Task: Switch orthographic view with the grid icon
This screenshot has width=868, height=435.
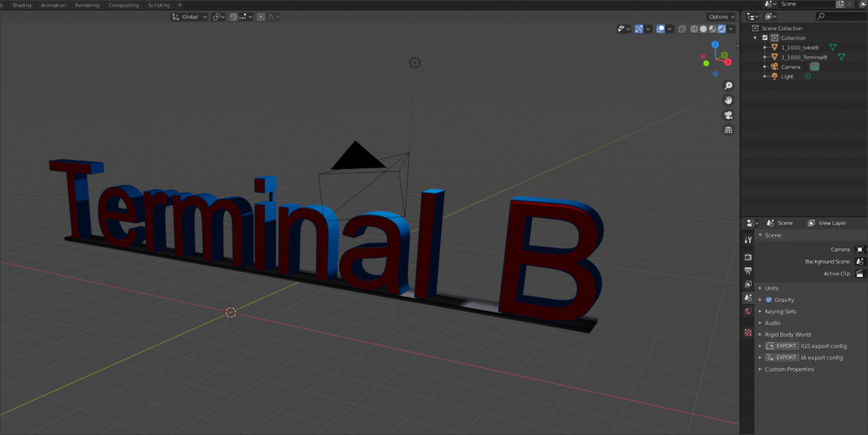Action: (x=728, y=129)
